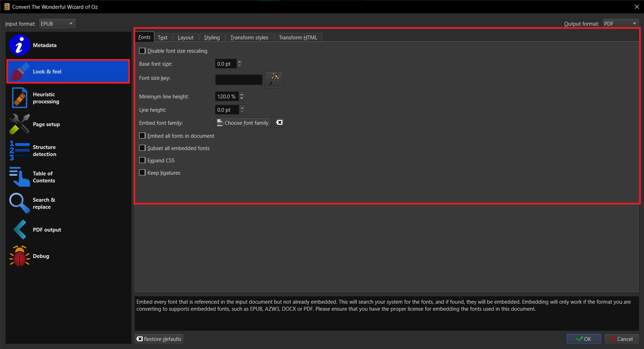Viewport: 644px width, 349px height.
Task: Increase the Minimum line height value
Action: (242, 94)
